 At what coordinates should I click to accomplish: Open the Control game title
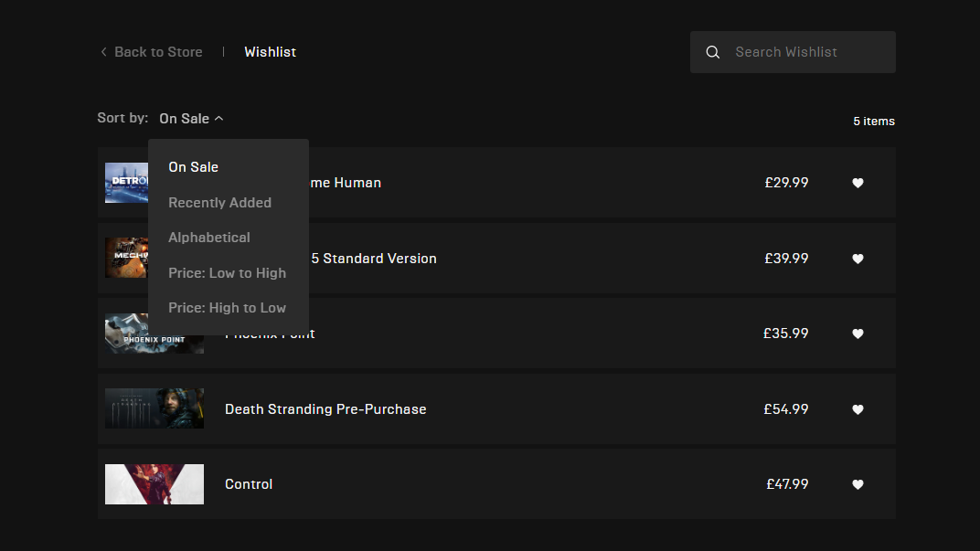tap(249, 484)
